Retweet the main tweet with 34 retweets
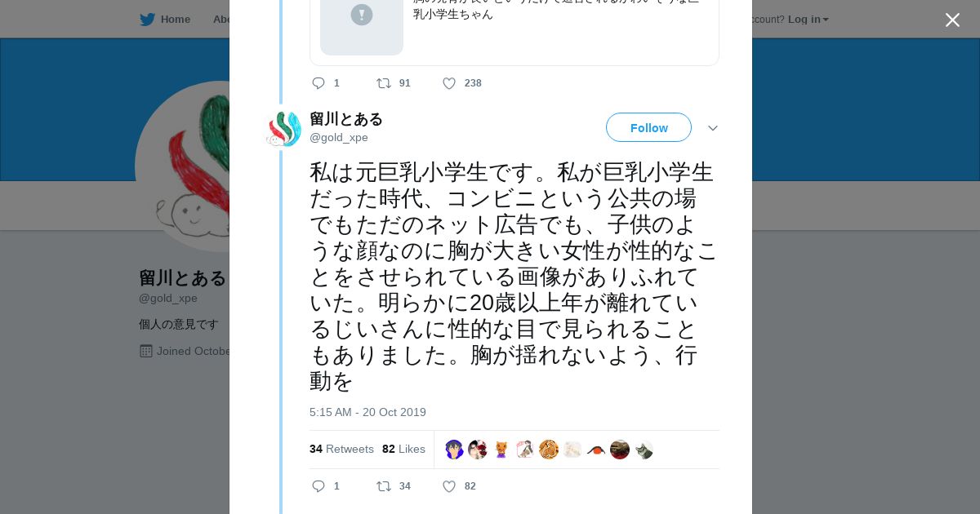980x514 pixels. point(384,486)
